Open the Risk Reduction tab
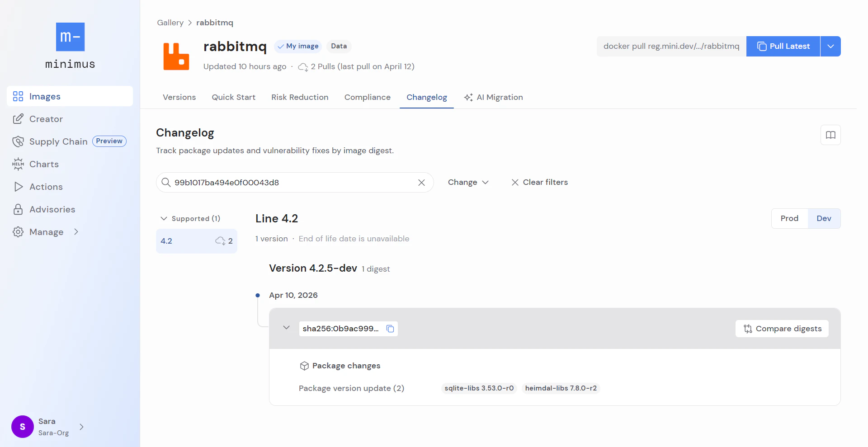Viewport: 868px width, 447px height. (x=300, y=97)
